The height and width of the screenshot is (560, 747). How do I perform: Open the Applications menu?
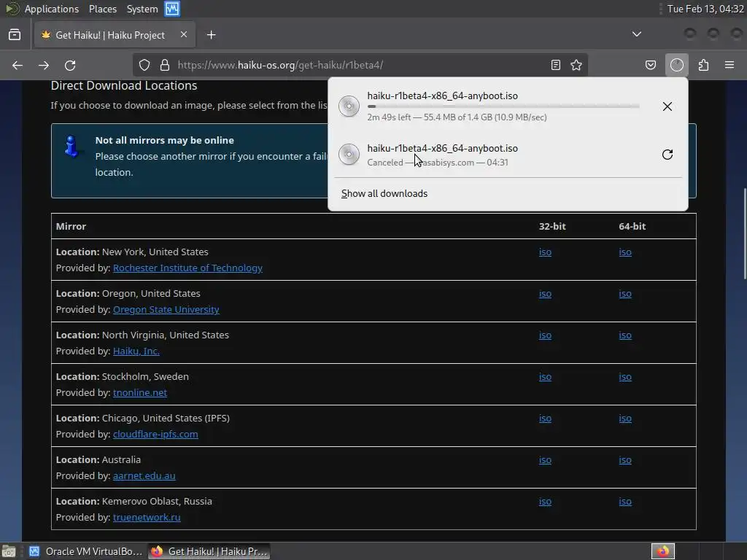[52, 9]
